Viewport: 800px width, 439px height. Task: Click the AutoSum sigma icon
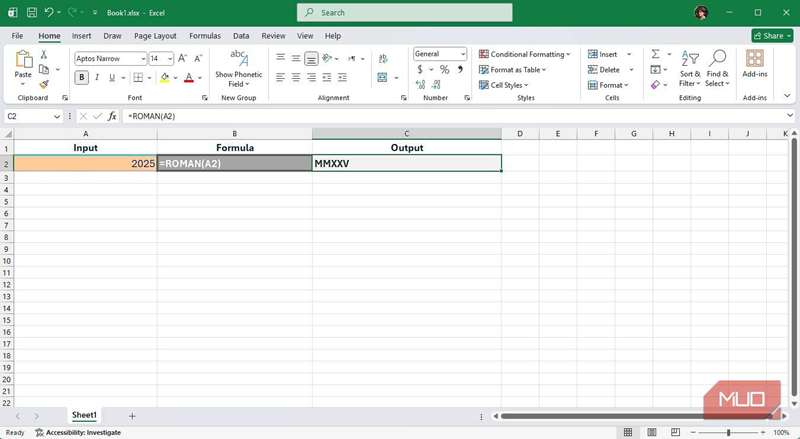(x=655, y=54)
